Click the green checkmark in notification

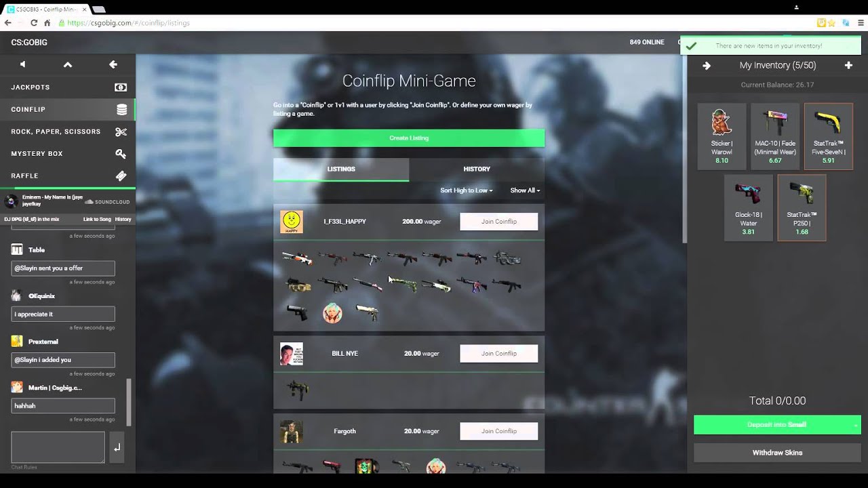(691, 46)
